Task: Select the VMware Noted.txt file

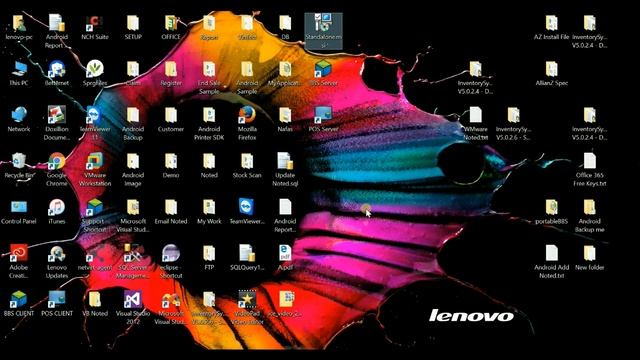Action: (476, 116)
